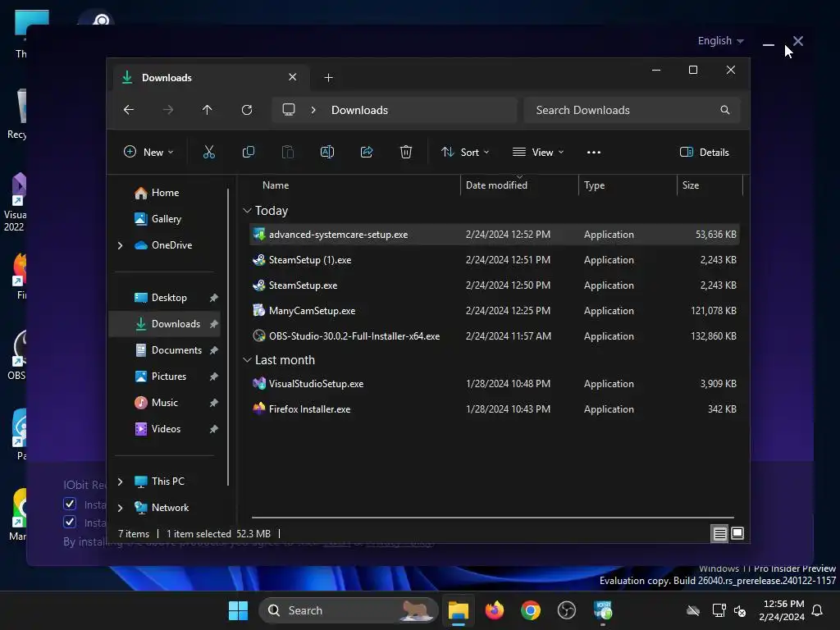The image size is (840, 630).
Task: Click the Copy icon in toolbar
Action: point(248,152)
